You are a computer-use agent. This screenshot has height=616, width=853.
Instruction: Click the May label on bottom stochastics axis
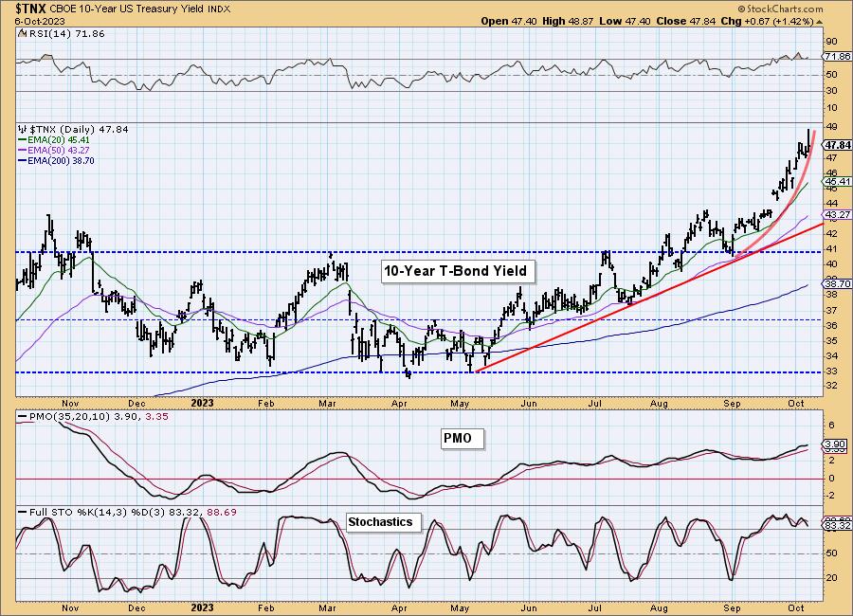tap(461, 607)
